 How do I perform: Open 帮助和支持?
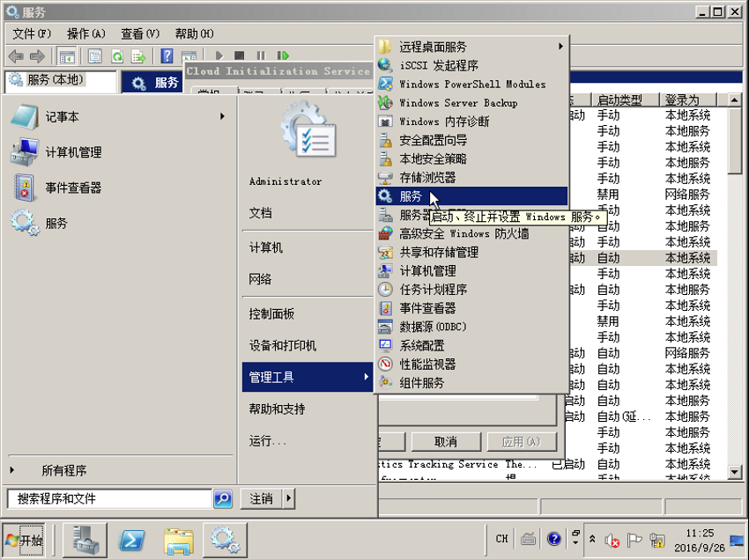pyautogui.click(x=277, y=409)
